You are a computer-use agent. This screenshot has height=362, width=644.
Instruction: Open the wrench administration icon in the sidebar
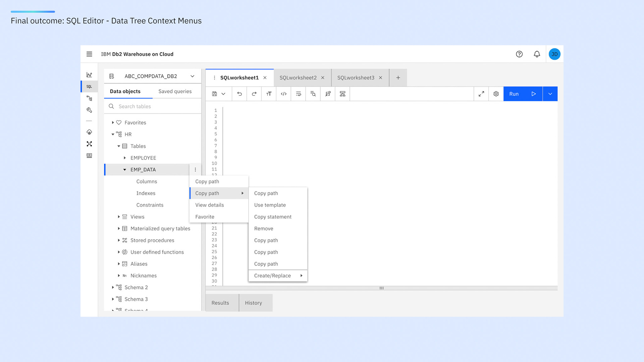[x=89, y=110]
